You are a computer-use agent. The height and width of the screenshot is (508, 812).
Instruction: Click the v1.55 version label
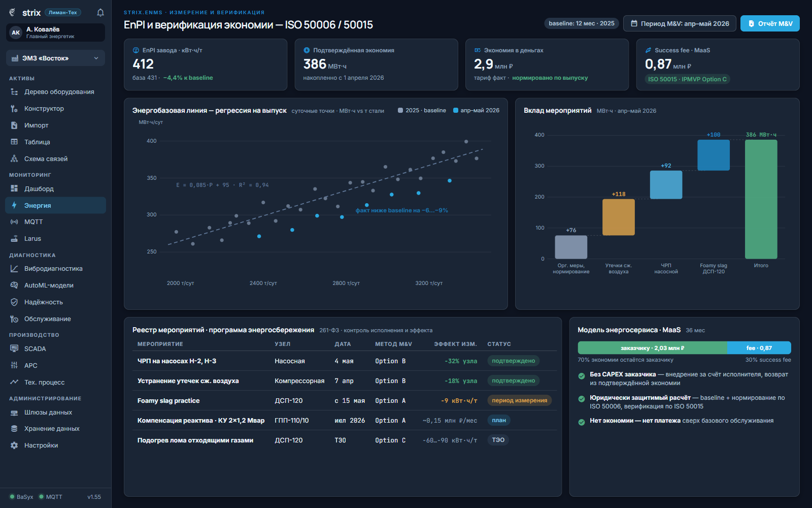(x=94, y=497)
